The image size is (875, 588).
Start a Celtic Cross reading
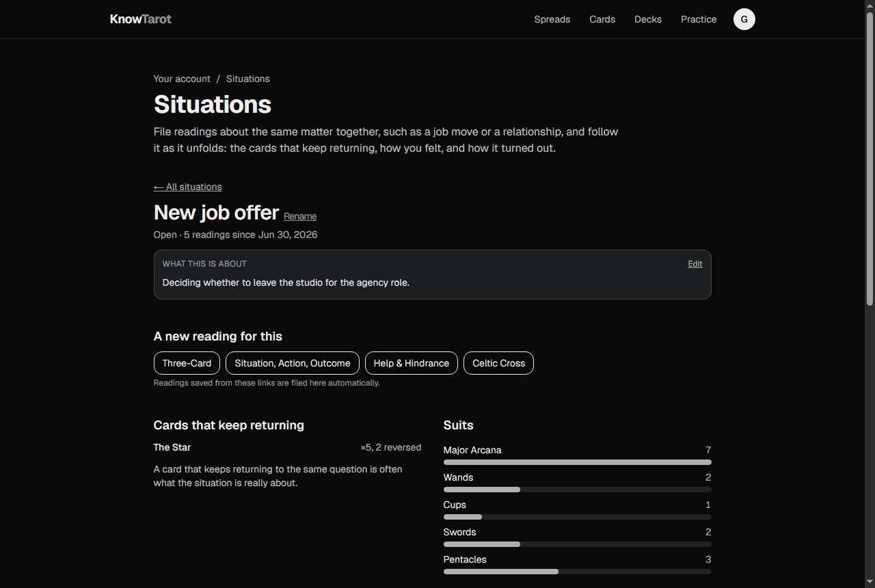[x=498, y=363]
